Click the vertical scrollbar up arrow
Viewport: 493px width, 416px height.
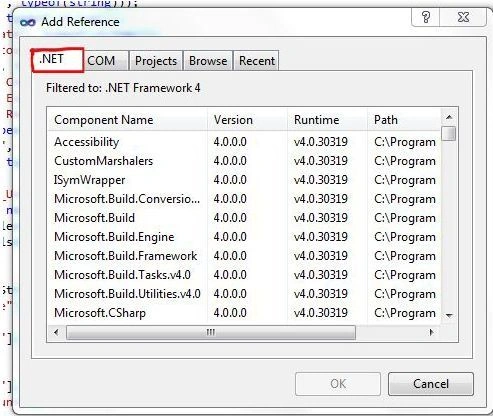click(449, 117)
